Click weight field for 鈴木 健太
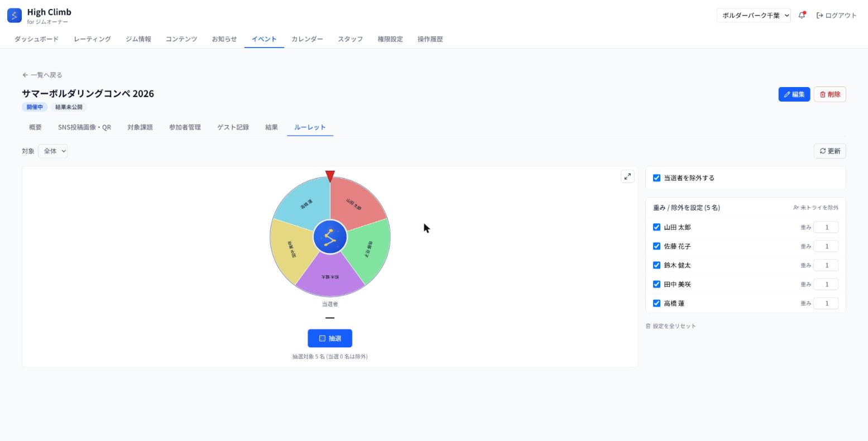Viewport: 868px width, 441px height. pos(826,265)
